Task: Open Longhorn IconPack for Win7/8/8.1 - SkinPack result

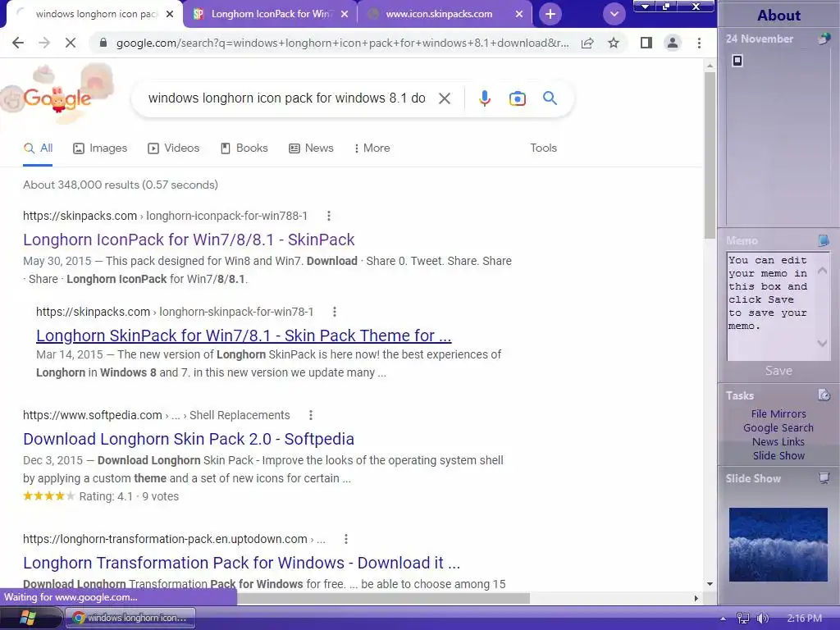Action: 189,240
